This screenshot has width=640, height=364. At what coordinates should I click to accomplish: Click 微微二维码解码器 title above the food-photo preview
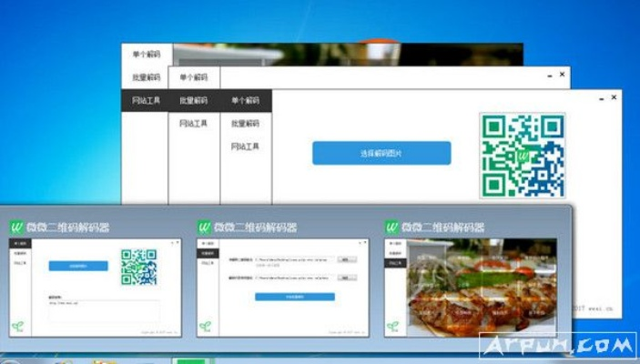(442, 227)
